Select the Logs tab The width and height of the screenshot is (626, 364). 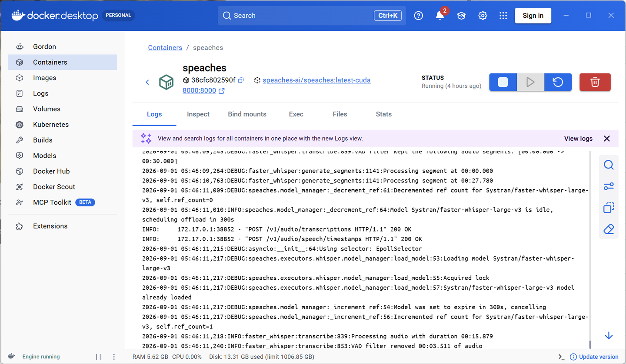click(154, 114)
